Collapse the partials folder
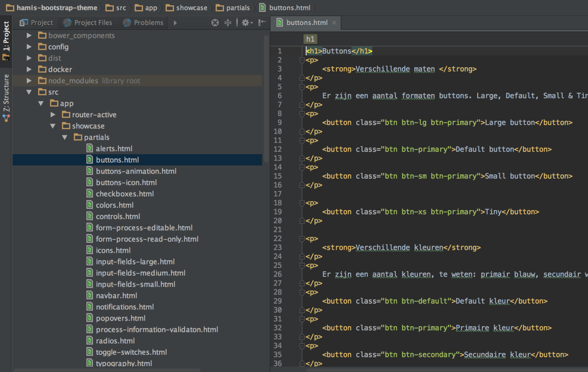Viewport: 588px width, 372px height. click(65, 137)
